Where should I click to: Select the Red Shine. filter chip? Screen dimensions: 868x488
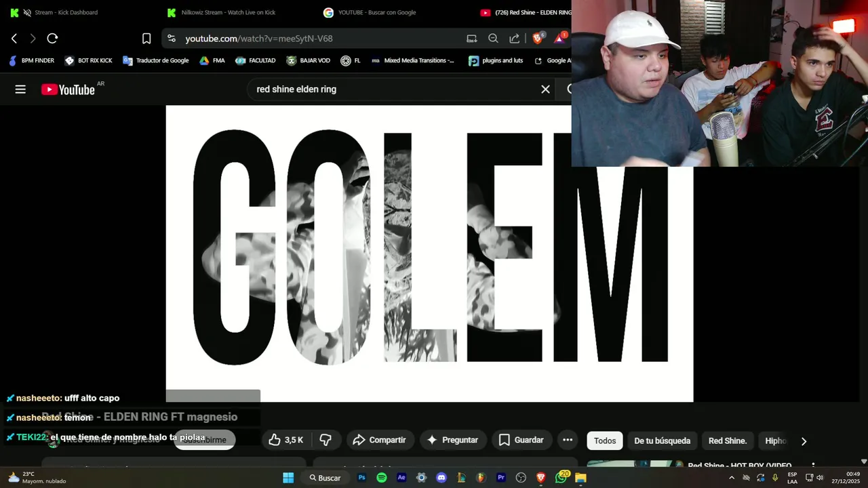(728, 441)
